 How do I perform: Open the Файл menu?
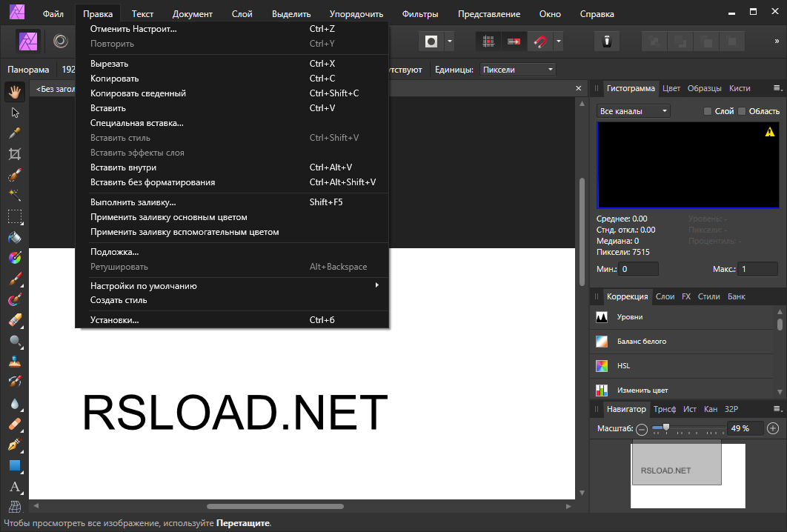click(x=53, y=14)
